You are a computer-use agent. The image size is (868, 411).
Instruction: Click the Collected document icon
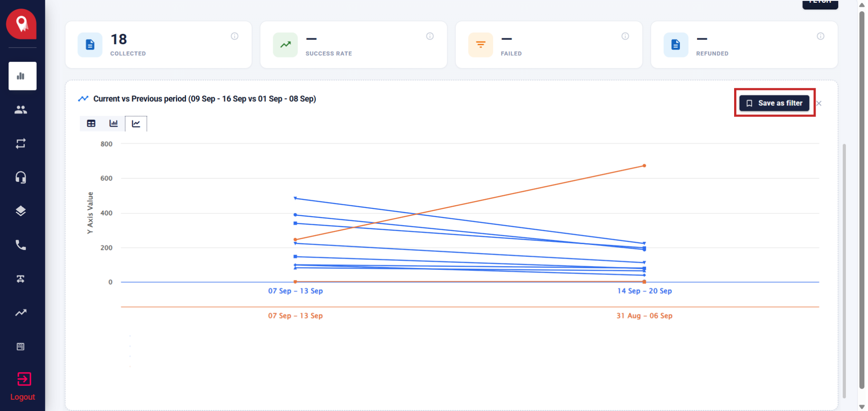click(90, 45)
